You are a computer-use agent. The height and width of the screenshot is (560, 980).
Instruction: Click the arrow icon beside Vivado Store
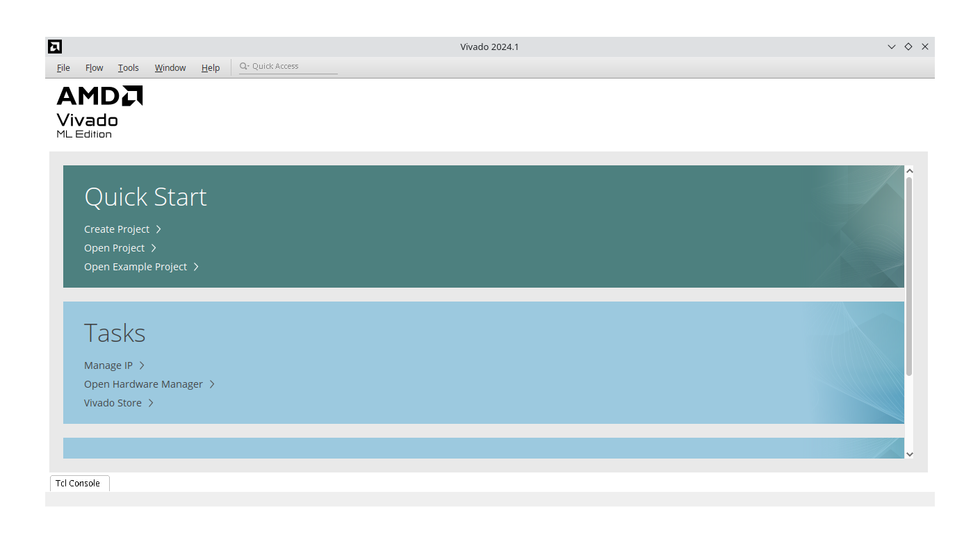[x=152, y=402]
